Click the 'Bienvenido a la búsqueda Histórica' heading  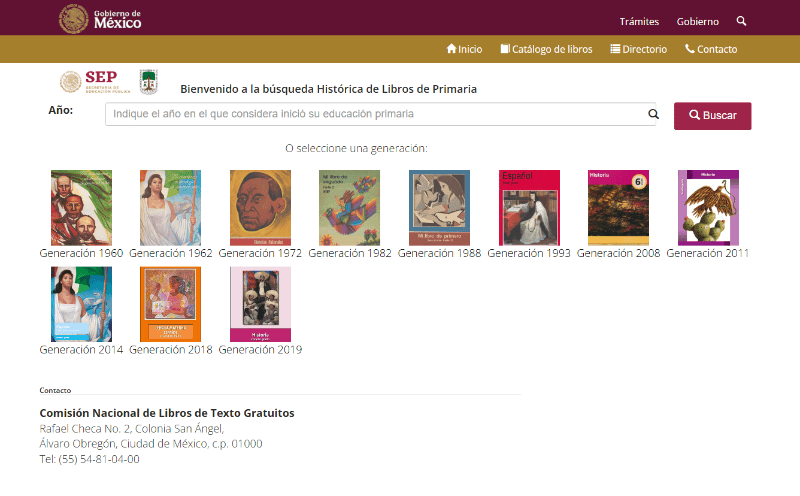coord(329,89)
